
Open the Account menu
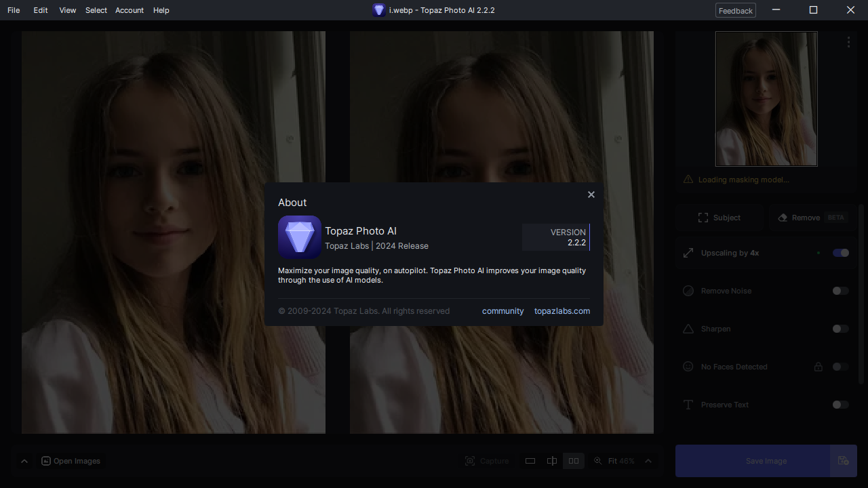(x=129, y=10)
